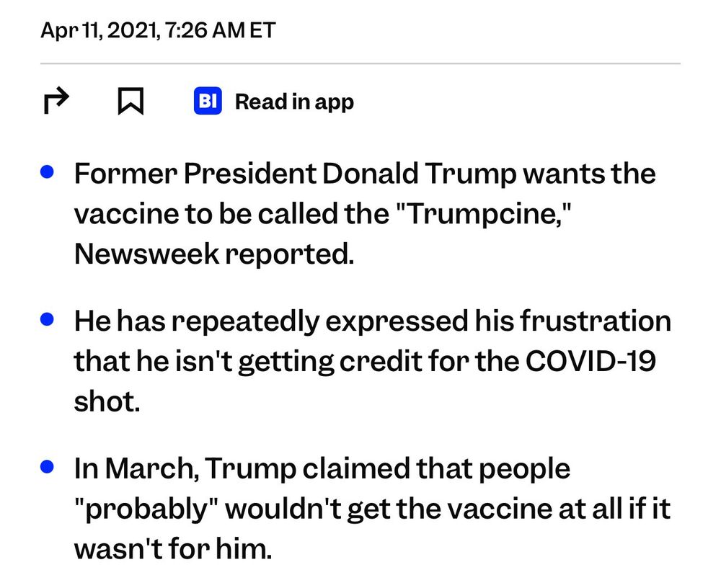
Task: Click the word shot ending second bullet
Action: tap(107, 401)
